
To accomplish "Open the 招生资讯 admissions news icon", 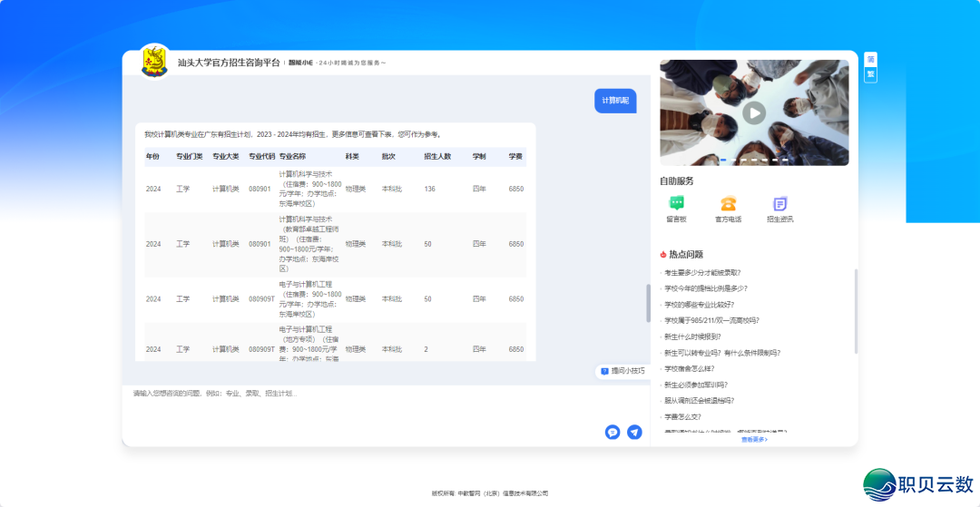I will coord(779,205).
